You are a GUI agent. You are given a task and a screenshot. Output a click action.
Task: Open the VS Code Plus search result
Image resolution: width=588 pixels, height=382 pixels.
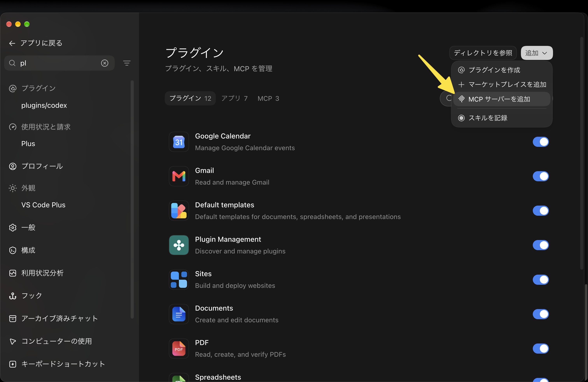[43, 205]
